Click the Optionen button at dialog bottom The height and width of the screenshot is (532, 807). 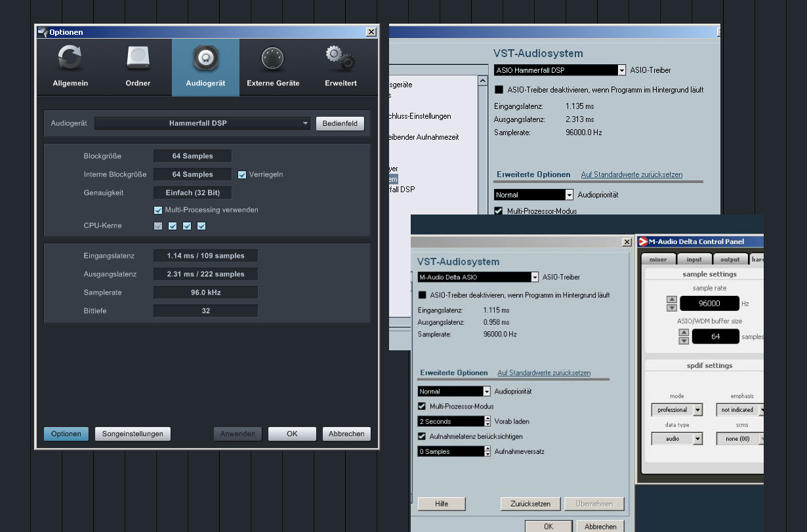click(66, 434)
